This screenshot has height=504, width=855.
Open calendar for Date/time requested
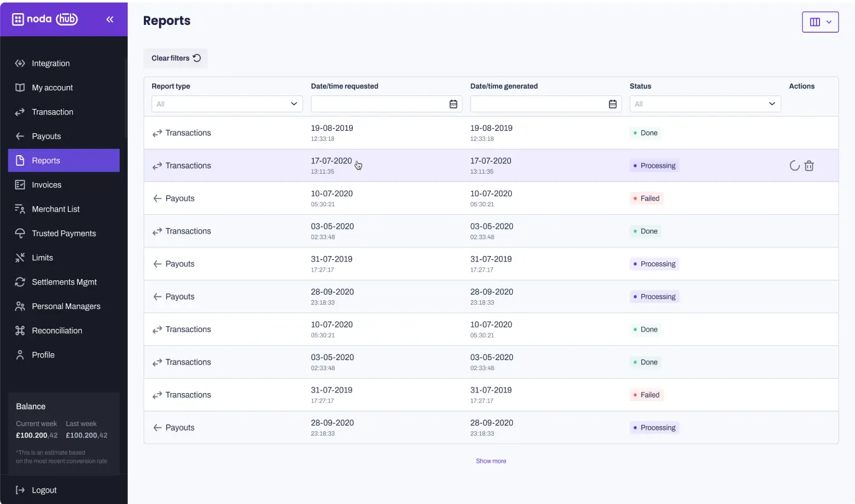453,104
